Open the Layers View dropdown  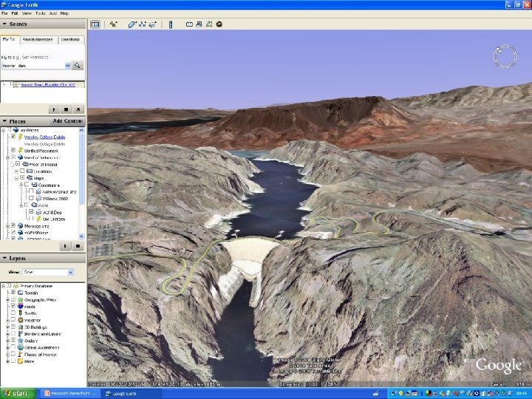[71, 272]
